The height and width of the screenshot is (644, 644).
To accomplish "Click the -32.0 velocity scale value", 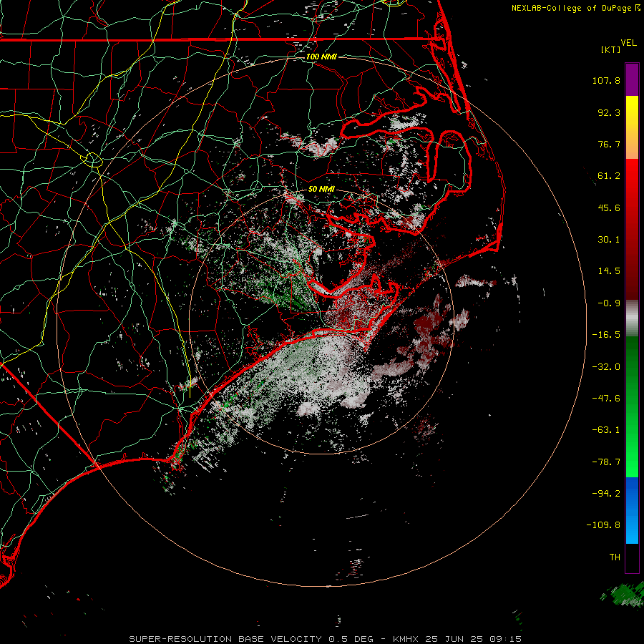I will [606, 367].
